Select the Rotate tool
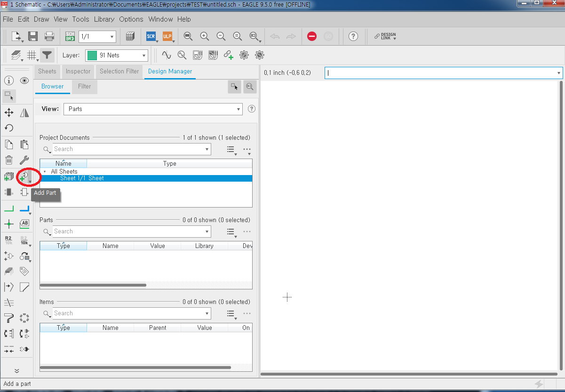565x392 pixels. pos(9,128)
